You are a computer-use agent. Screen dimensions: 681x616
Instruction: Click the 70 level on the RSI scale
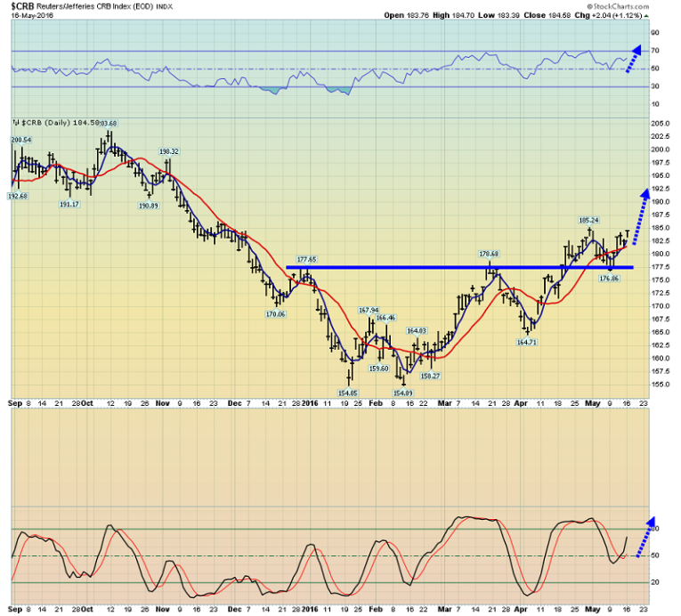click(x=654, y=51)
